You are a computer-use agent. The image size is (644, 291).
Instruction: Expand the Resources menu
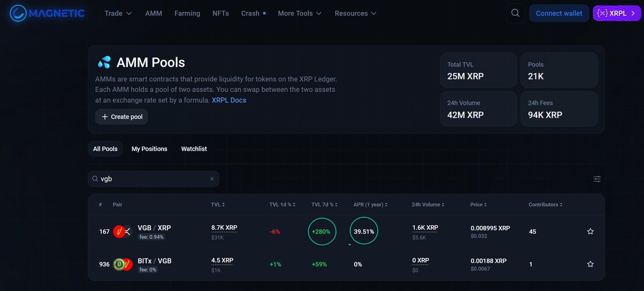tap(355, 13)
